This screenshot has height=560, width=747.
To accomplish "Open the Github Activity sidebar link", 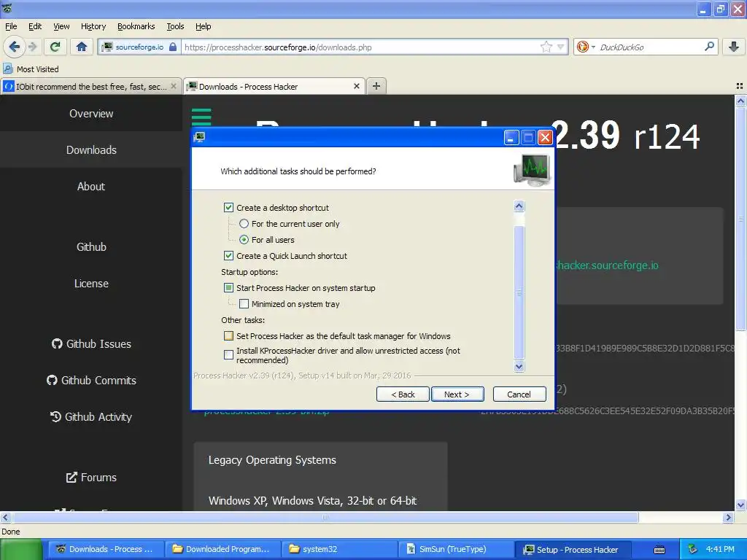I will tap(91, 416).
